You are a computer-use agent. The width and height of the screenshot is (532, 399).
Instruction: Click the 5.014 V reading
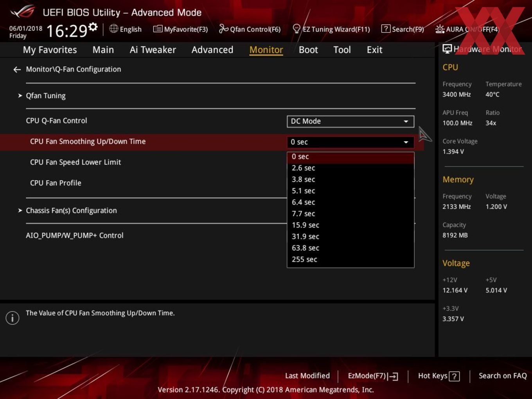(496, 291)
